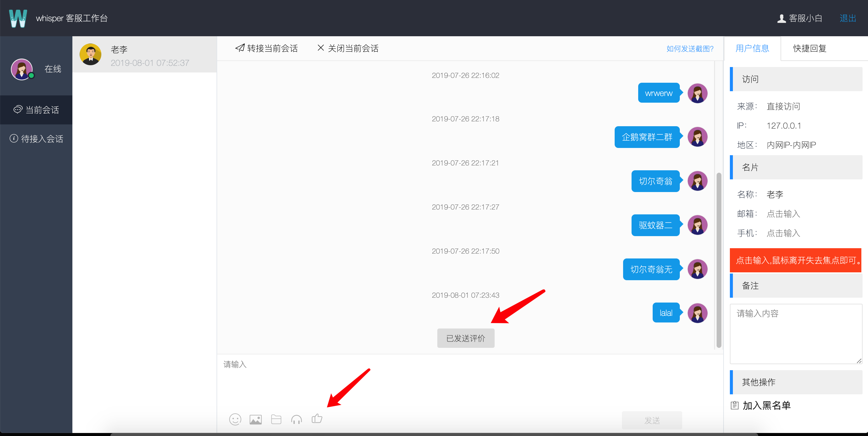Click the user silhouette icon by 客服小白

pyautogui.click(x=781, y=18)
